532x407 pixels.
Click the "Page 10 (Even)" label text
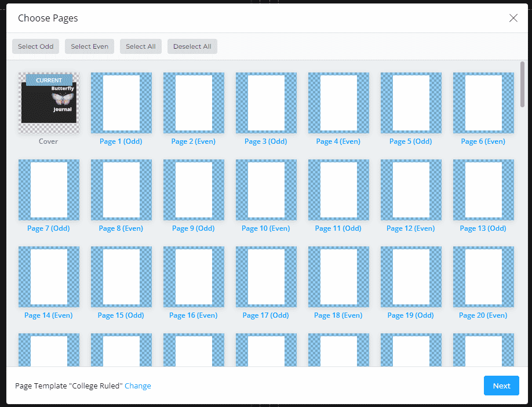(265, 228)
